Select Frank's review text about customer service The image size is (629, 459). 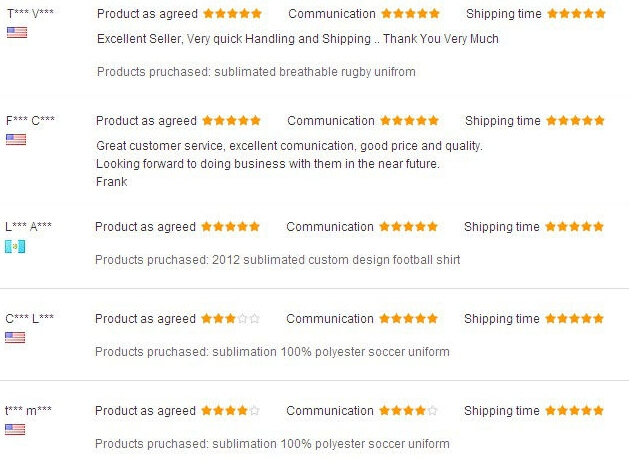tap(289, 164)
